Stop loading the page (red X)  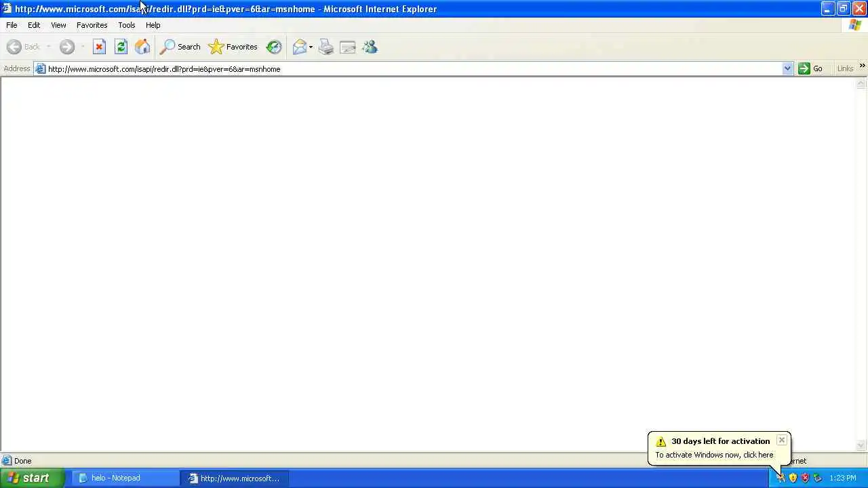[99, 47]
